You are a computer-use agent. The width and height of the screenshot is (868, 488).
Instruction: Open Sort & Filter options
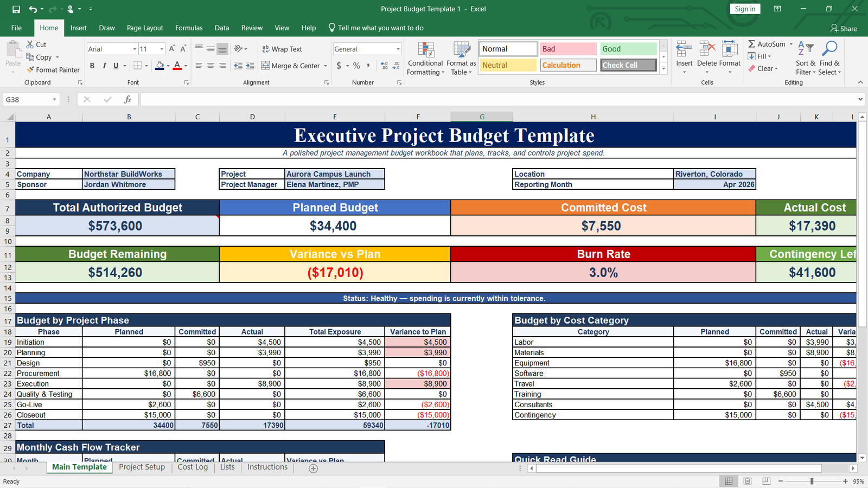coord(806,59)
